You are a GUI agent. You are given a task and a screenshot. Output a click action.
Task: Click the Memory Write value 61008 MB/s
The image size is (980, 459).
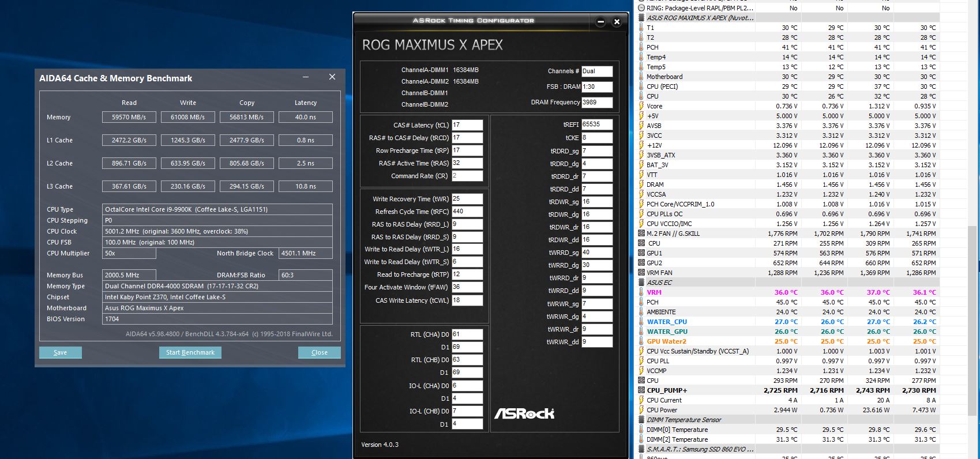(x=188, y=117)
